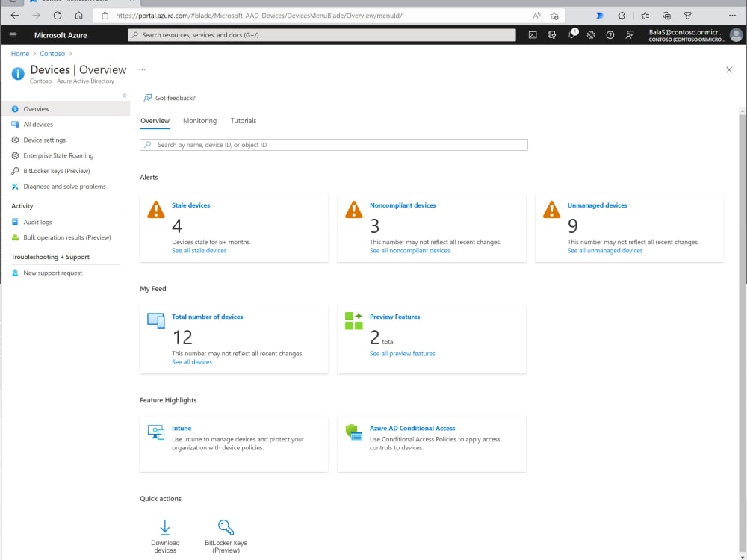Open the Azure AD Conditional Access link
Screen dimensions: 747x560
[x=412, y=428]
